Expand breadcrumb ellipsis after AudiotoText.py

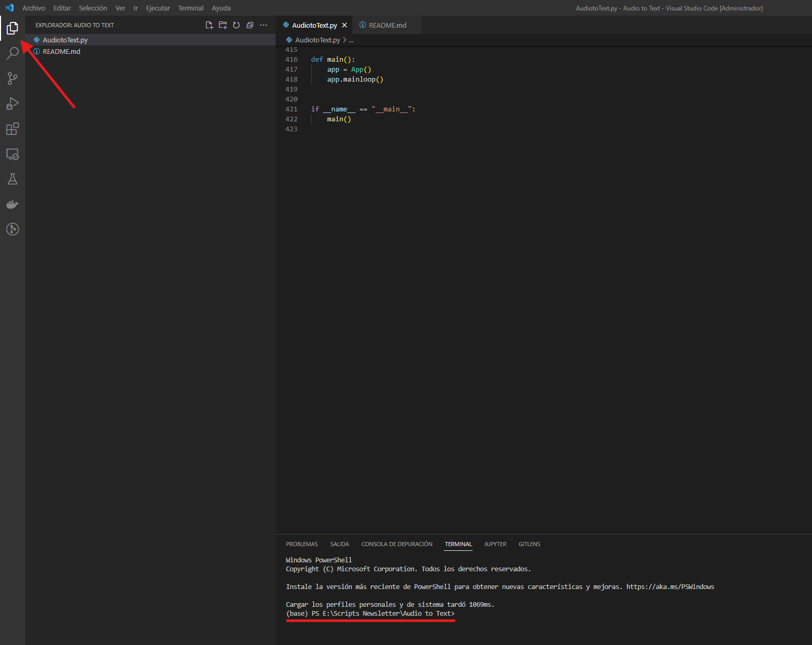point(351,40)
